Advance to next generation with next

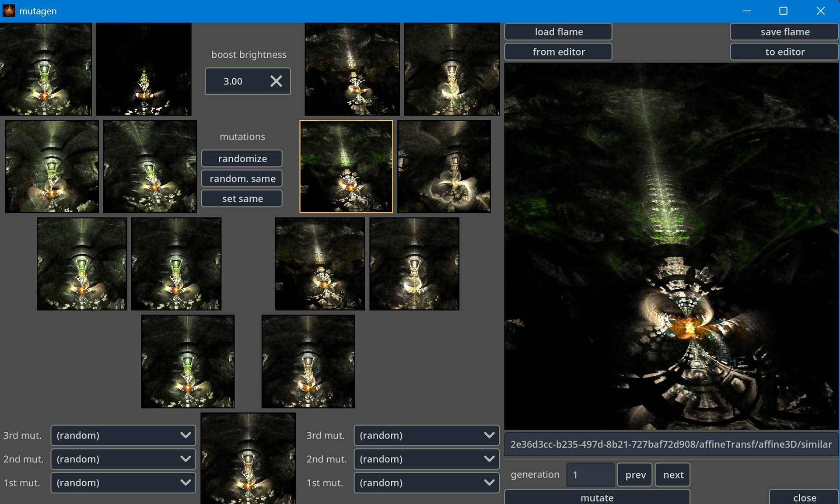click(x=672, y=475)
